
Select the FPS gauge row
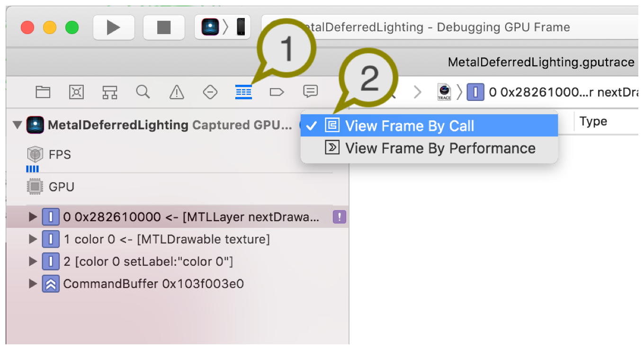pos(178,155)
